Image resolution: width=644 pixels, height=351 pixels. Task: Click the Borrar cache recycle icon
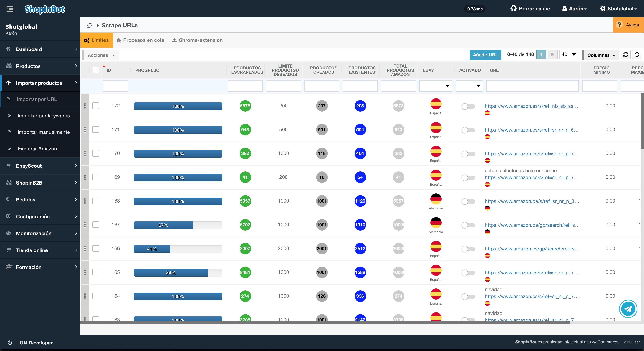tap(513, 8)
